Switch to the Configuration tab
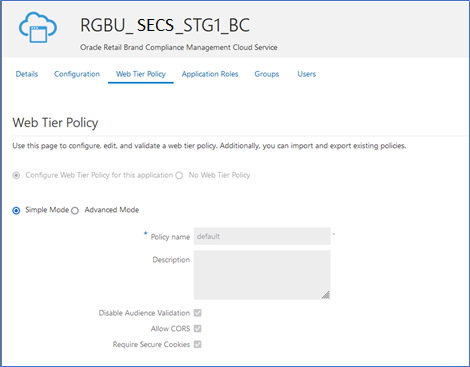Screen dimensions: 470x367 click(77, 74)
